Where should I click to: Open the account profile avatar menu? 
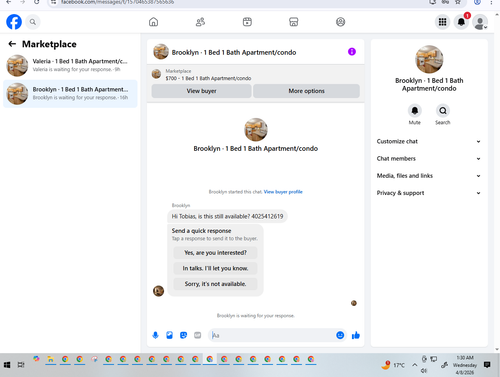pos(480,22)
